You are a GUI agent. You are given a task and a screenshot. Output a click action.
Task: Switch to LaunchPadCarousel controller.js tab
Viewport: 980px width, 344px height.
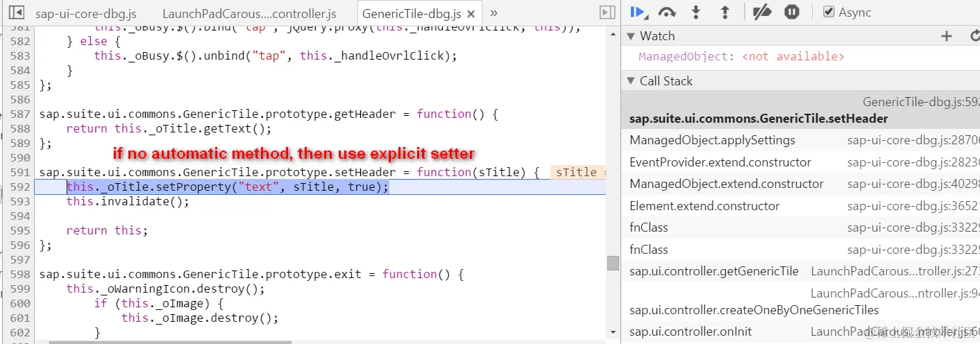[x=249, y=13]
